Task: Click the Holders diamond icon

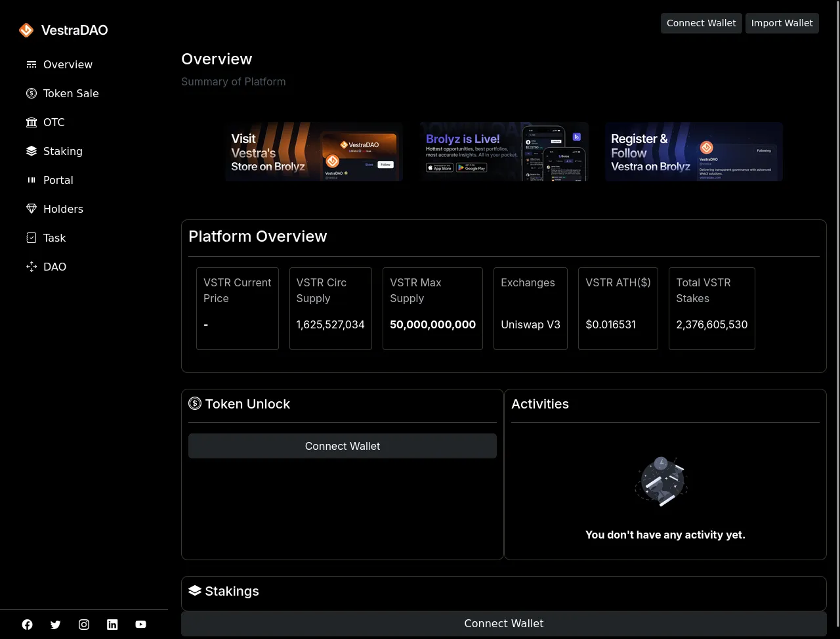Action: point(31,209)
